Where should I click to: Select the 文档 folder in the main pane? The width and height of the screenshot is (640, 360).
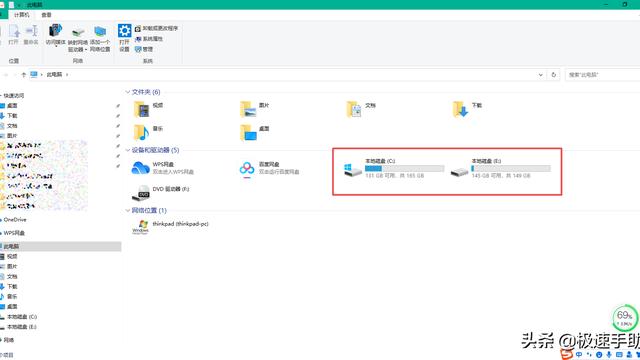[x=361, y=109]
